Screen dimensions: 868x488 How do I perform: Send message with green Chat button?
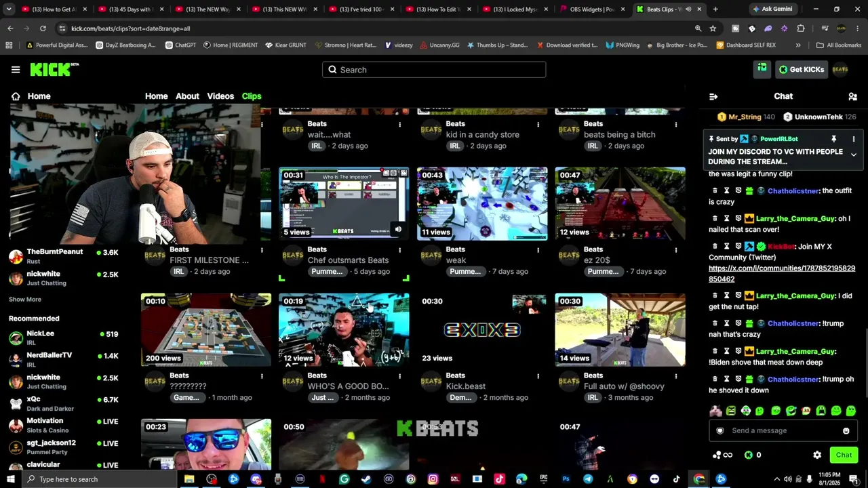pos(844,455)
